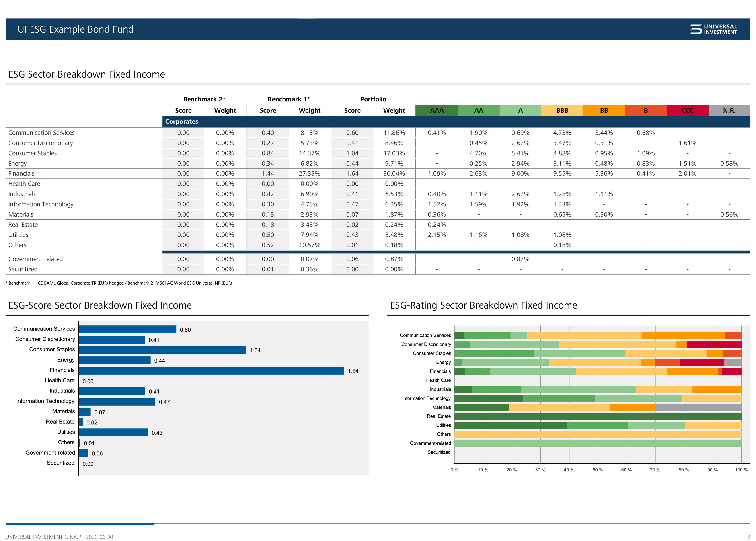Image resolution: width=756 pixels, height=541 pixels.
Task: Open the ESG Sector Breakdown Fixed Income section
Action: coord(87,74)
